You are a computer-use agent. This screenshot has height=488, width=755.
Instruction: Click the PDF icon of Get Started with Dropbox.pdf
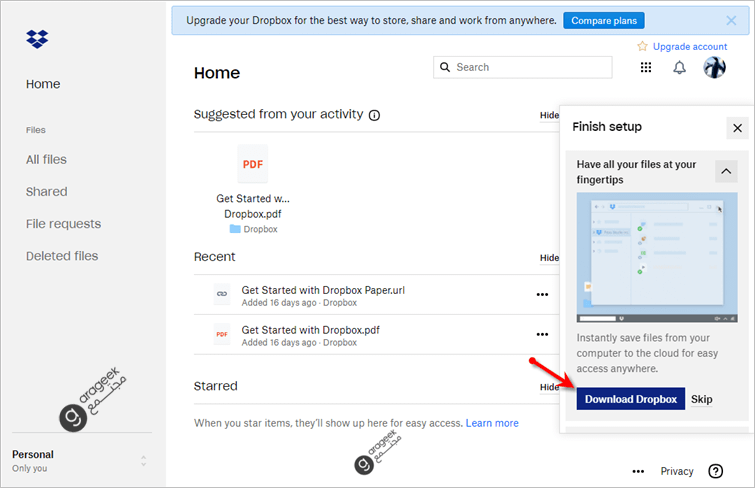pos(222,334)
